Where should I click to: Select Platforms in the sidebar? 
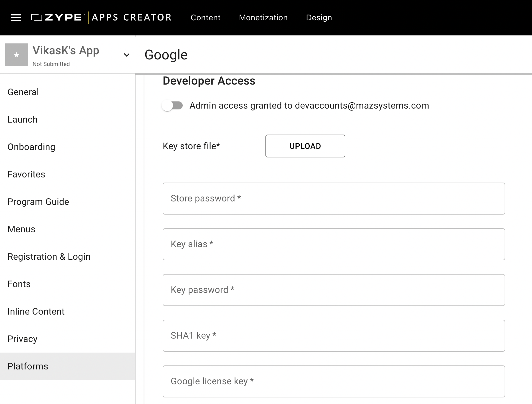point(68,366)
